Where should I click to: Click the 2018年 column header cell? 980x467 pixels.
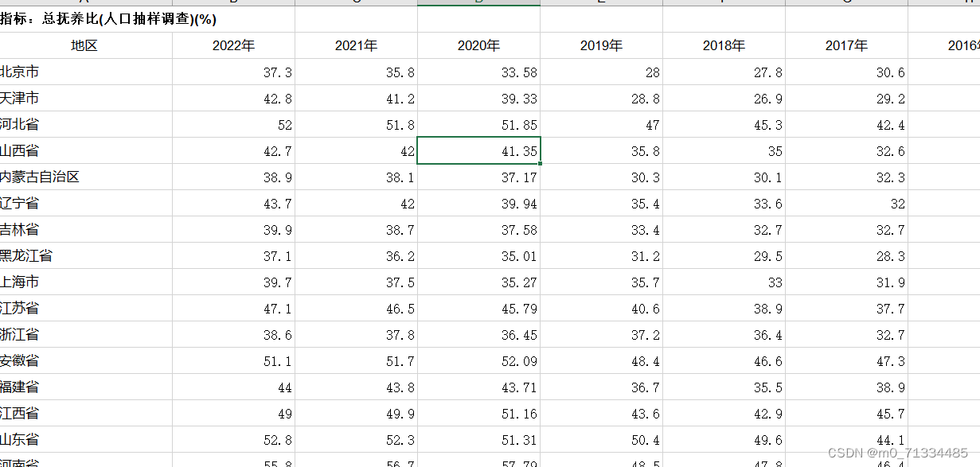point(724,45)
